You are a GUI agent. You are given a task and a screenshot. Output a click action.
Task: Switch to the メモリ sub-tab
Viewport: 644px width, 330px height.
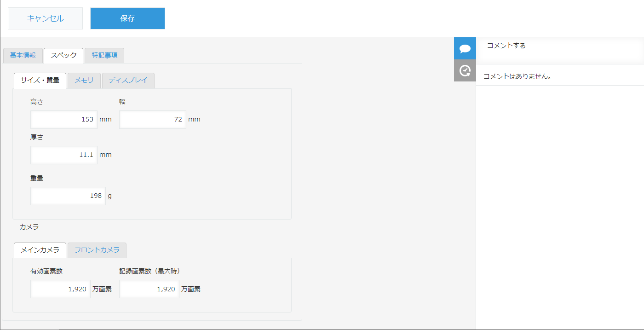coord(84,81)
